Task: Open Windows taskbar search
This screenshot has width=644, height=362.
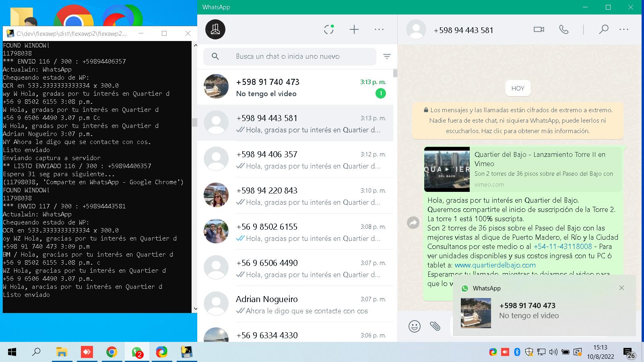Action: [x=36, y=352]
